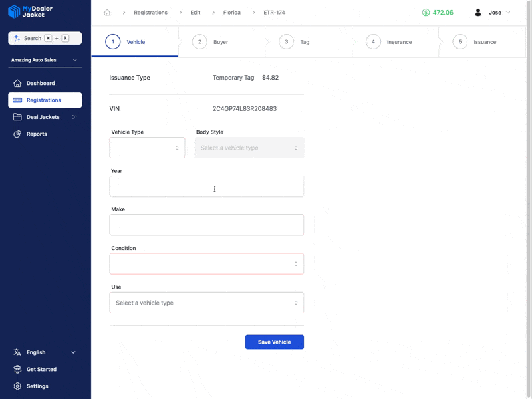Click the Save Vehicle button
Screen dimensions: 532x399
274,342
